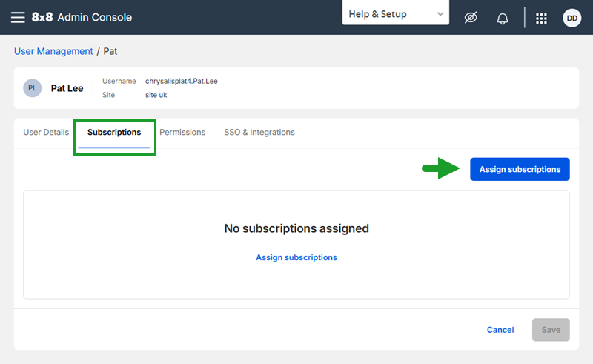Click the Help & Setup chevron arrow
Screen dimensions: 593x364
click(440, 14)
